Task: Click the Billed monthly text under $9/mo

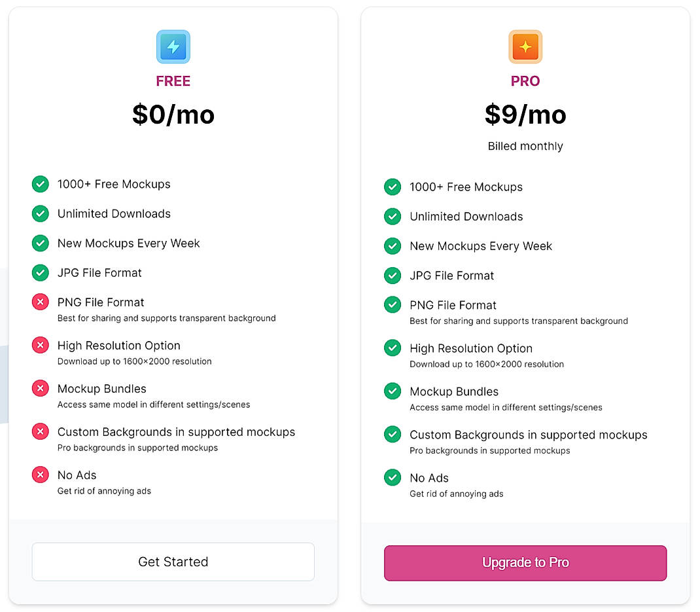Action: pos(525,146)
